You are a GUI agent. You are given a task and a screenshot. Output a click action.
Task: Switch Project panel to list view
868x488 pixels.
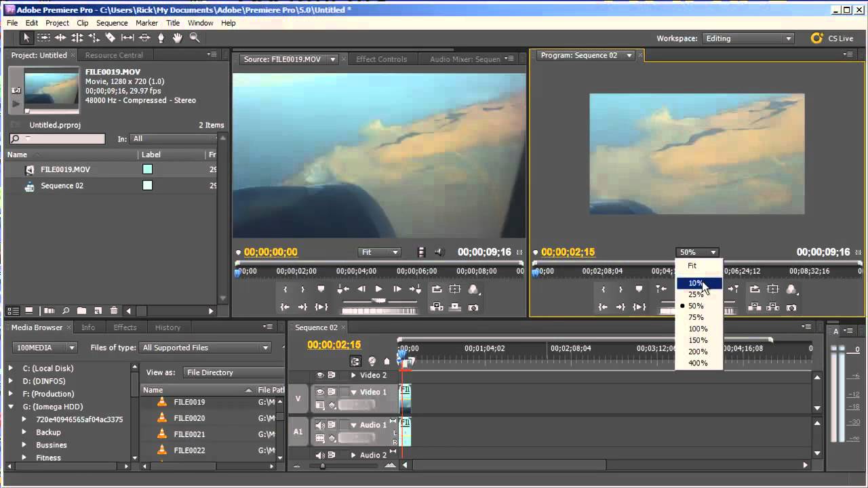pos(13,311)
